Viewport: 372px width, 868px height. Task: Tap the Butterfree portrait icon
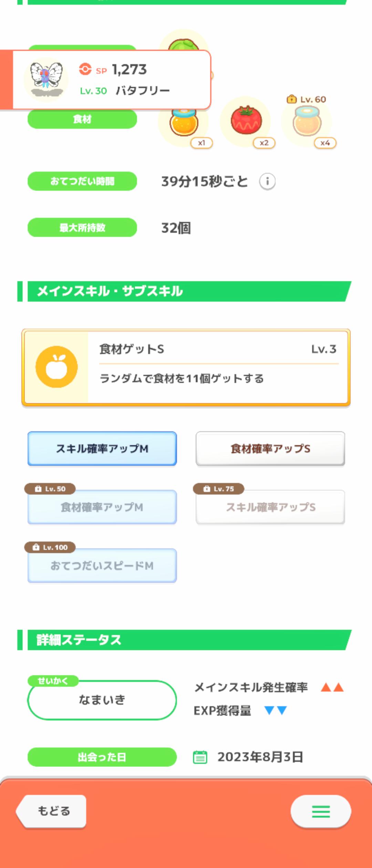point(46,79)
